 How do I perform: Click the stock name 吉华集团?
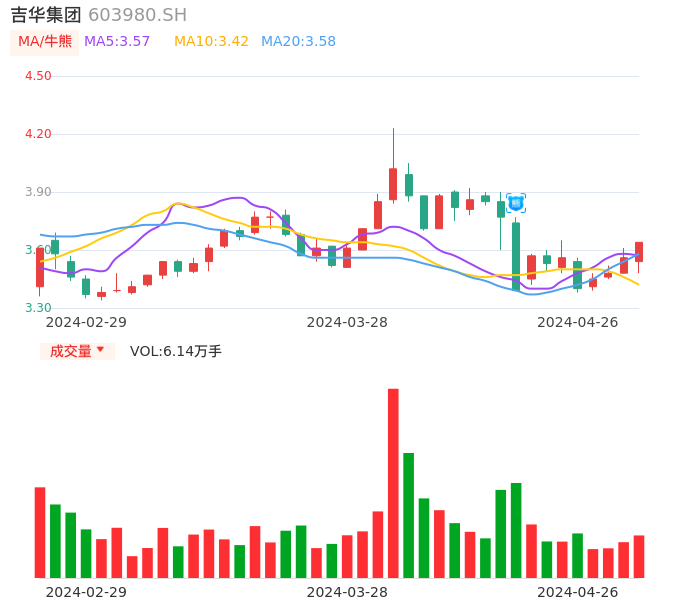tap(46, 15)
